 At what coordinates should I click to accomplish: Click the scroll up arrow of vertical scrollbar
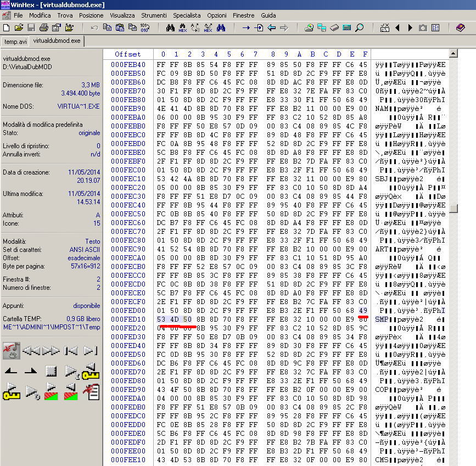pos(453,54)
